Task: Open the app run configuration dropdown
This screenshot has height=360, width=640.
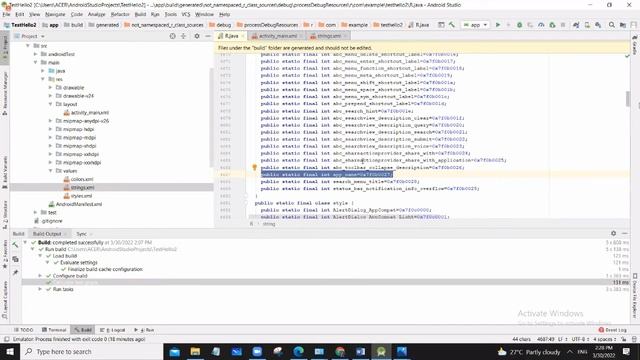Action: point(476,25)
